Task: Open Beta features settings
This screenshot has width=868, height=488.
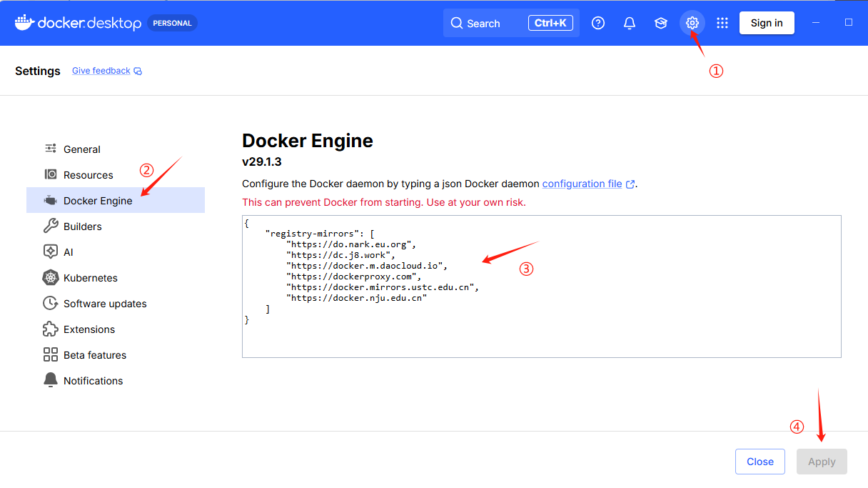Action: pos(116,354)
